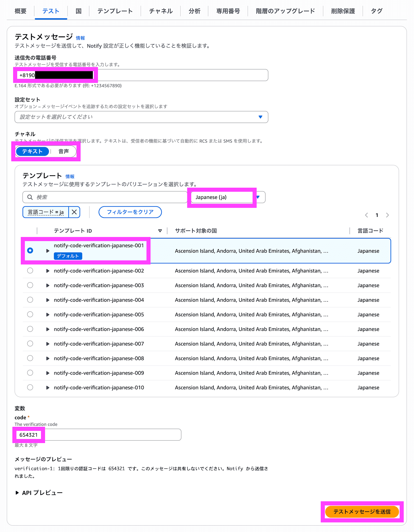Screen dimensions: 414x532
Task: Select radio for notify-code-verification-japanese-005
Action: (x=30, y=314)
